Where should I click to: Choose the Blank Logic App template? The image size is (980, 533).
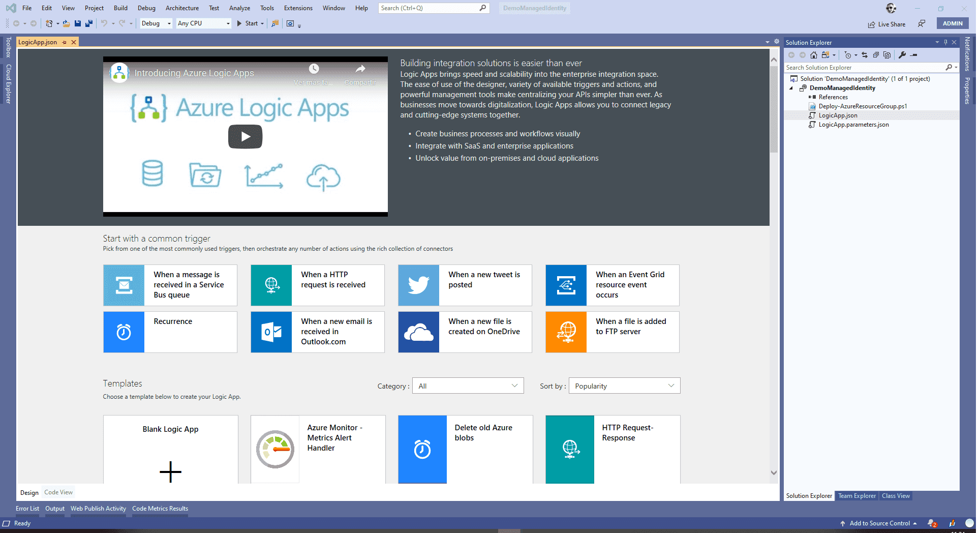coord(171,450)
